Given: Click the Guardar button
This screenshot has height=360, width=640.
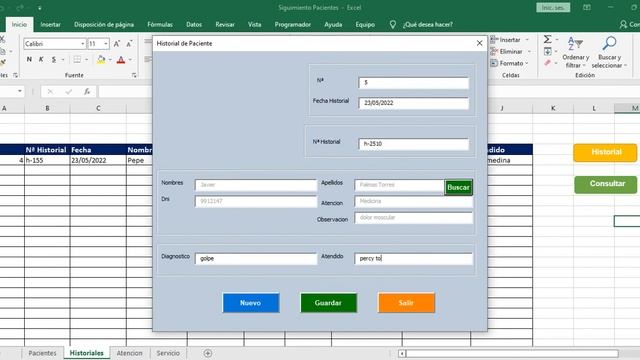Looking at the screenshot, I should (x=328, y=303).
